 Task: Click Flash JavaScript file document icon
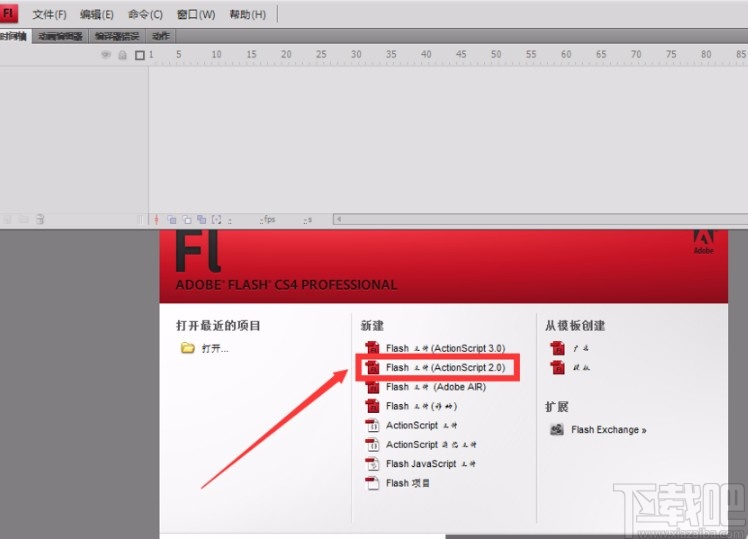[x=372, y=464]
